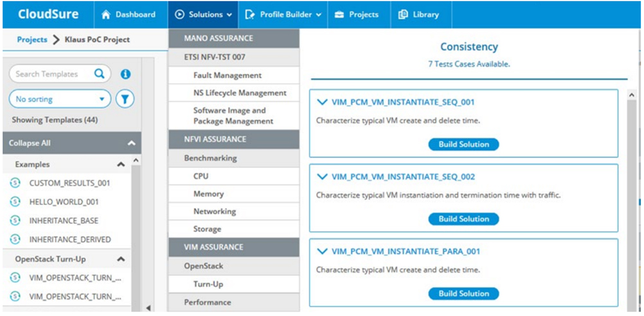This screenshot has height=316, width=644.
Task: Click the blue info icon beside search
Action: click(x=126, y=74)
